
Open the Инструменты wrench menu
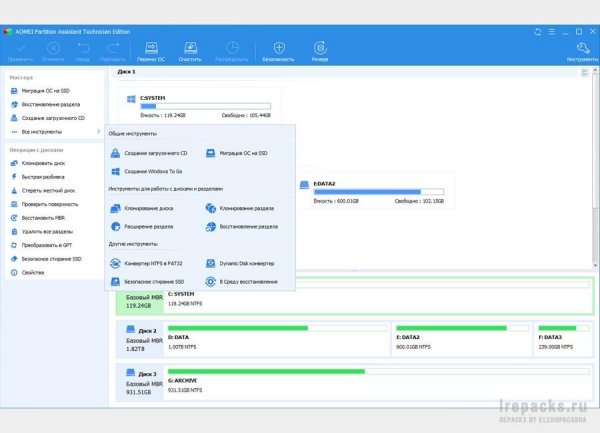pos(583,52)
